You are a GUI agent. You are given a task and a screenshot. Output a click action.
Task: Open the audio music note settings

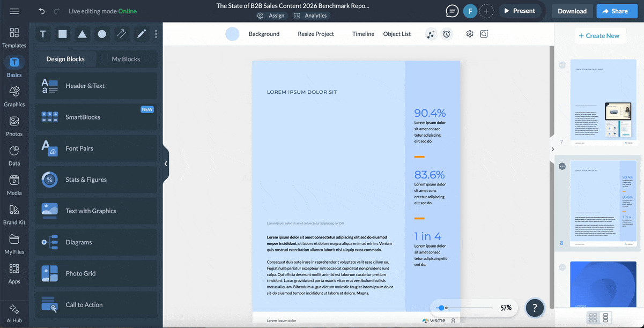[431, 34]
